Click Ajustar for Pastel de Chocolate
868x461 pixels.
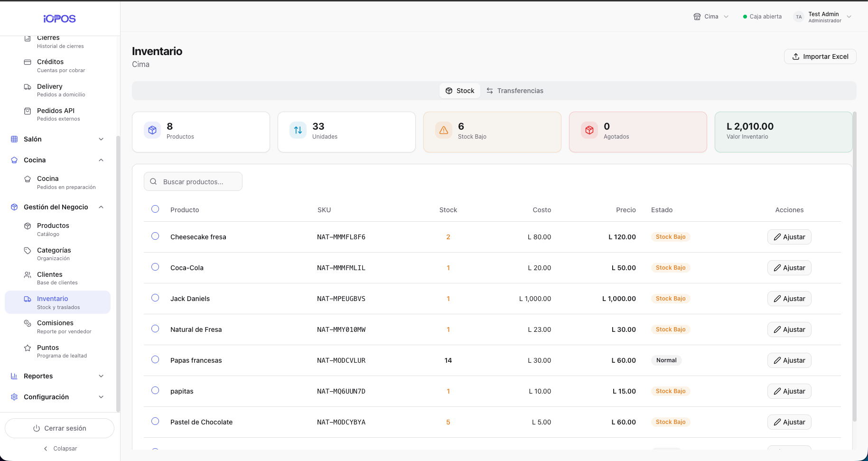coord(789,422)
